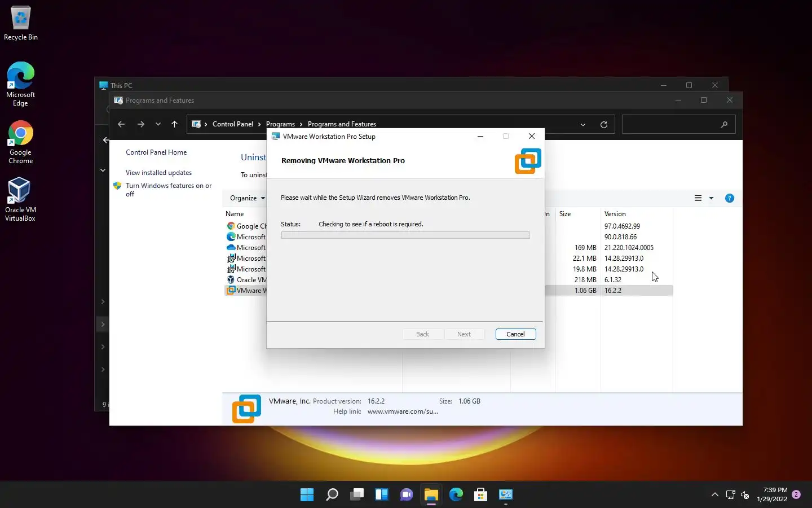Click the Control Panel search box

pyautogui.click(x=678, y=124)
